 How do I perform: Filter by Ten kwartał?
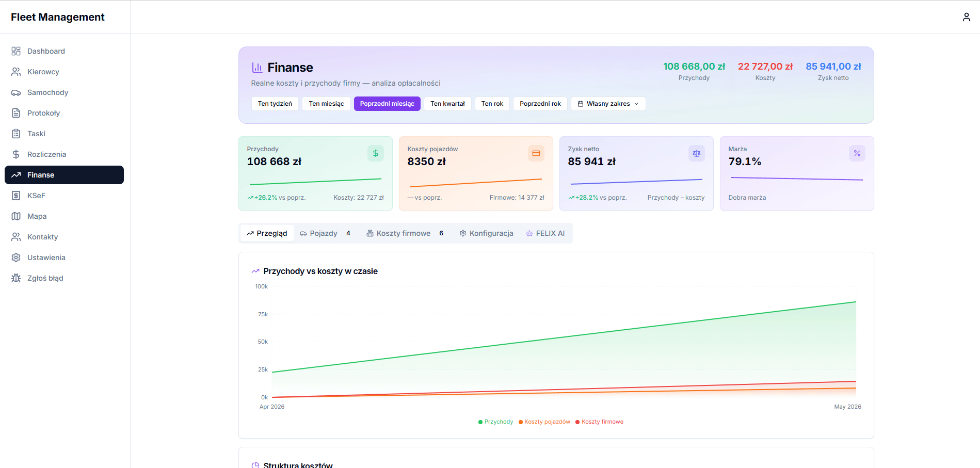[447, 104]
